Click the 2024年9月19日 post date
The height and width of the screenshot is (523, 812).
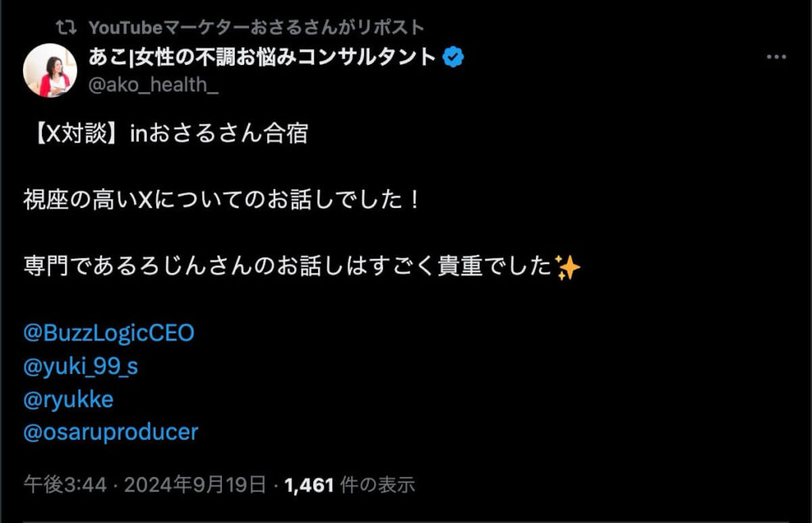point(194,485)
